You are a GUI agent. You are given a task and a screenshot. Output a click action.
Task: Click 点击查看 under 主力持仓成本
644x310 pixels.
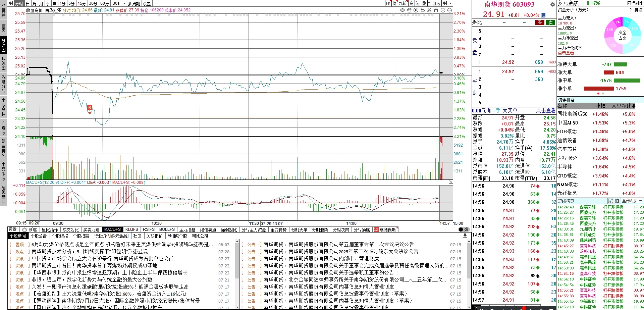pos(566,53)
